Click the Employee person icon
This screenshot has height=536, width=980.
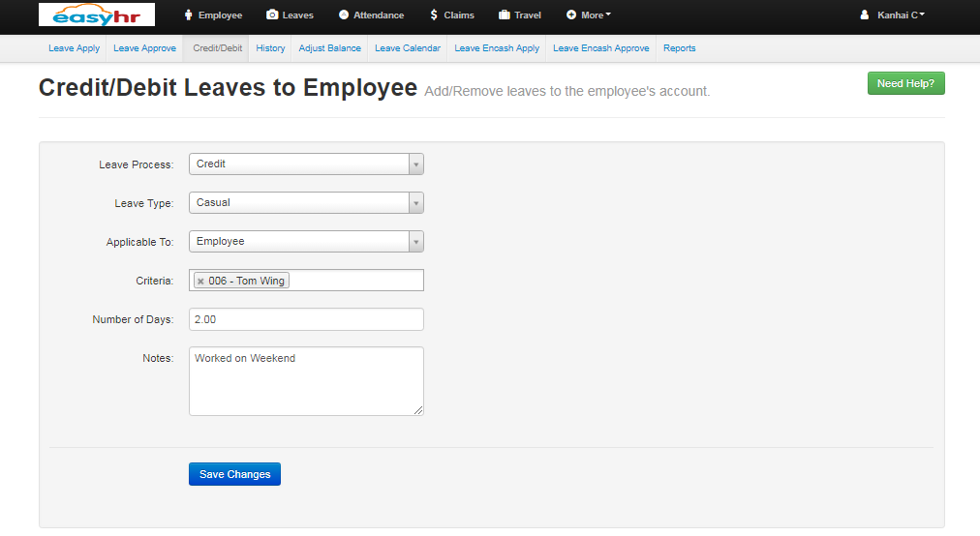[x=188, y=15]
